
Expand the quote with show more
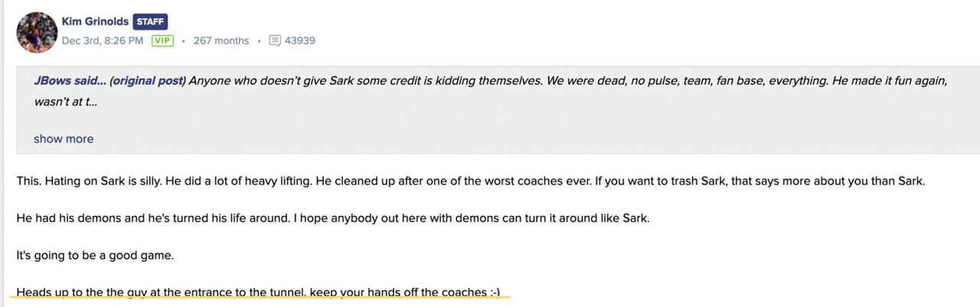[64, 139]
